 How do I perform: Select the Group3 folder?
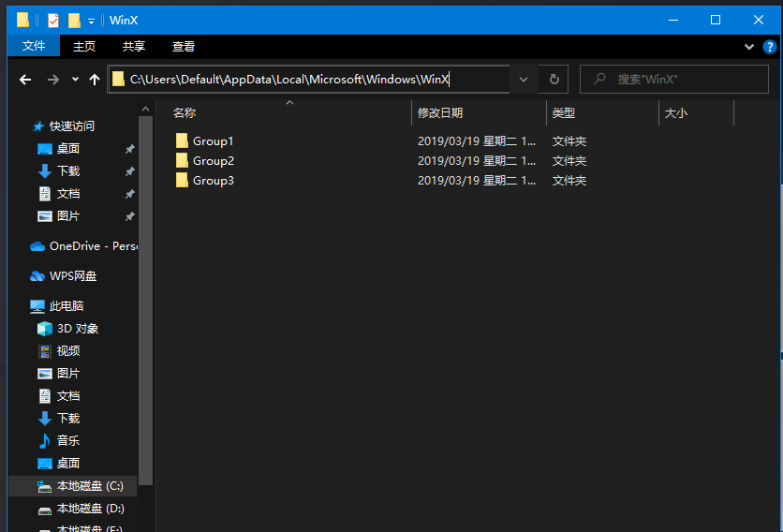[x=214, y=181]
